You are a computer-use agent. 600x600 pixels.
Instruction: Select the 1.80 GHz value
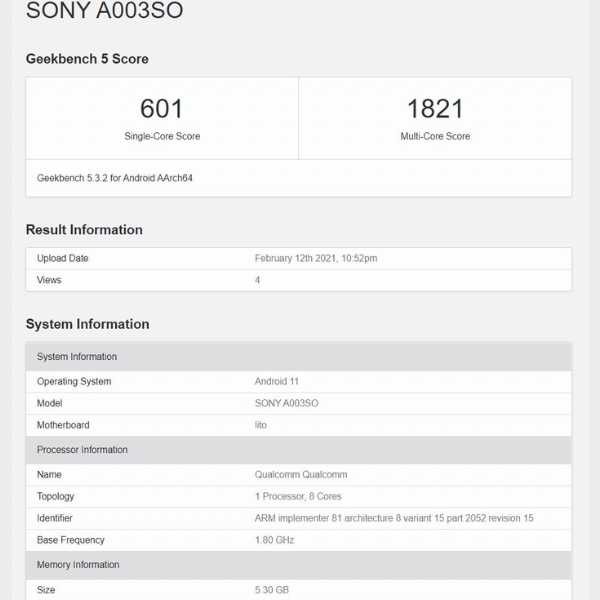click(274, 540)
